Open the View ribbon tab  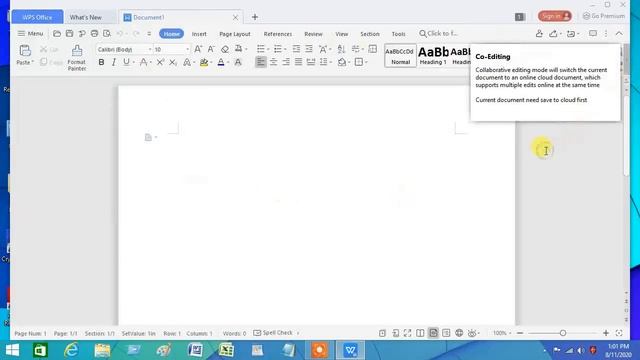coord(342,34)
